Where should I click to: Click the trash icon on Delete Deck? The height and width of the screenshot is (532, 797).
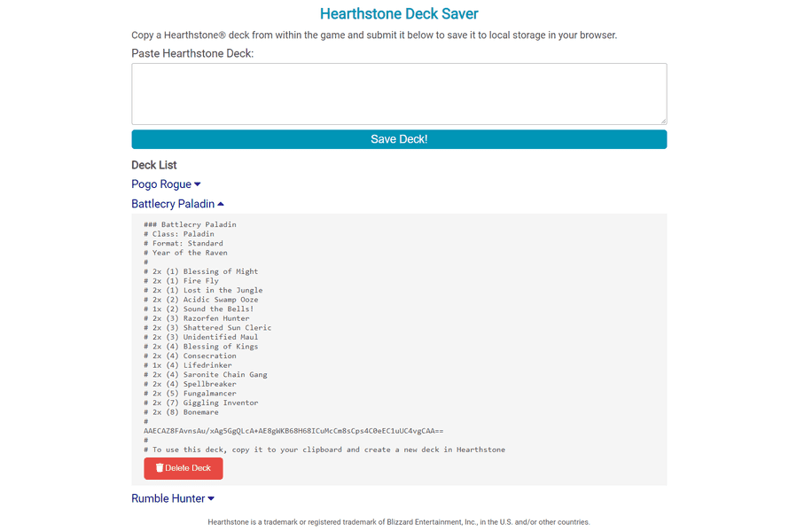[x=159, y=468]
